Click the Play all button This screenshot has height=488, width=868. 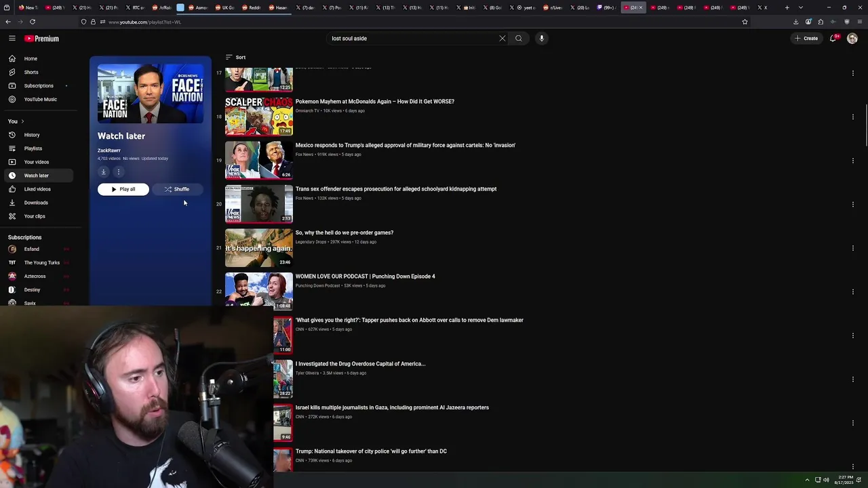123,189
